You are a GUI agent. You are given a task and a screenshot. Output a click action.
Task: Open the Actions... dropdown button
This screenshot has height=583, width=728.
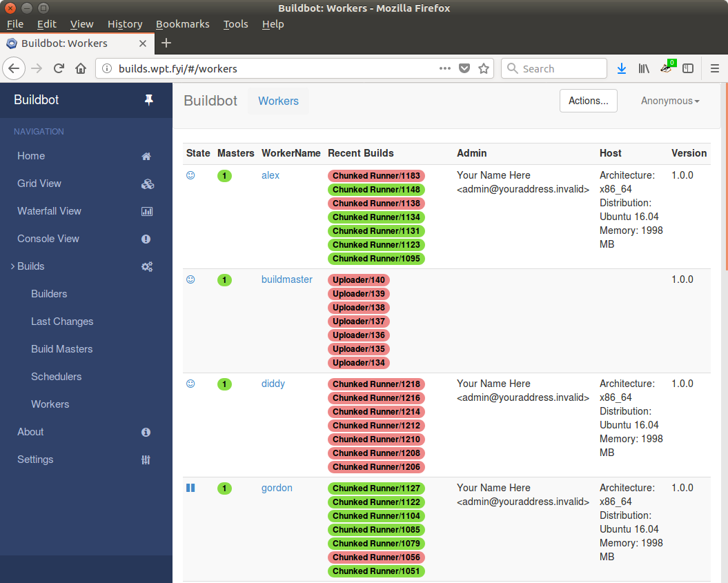pos(588,101)
